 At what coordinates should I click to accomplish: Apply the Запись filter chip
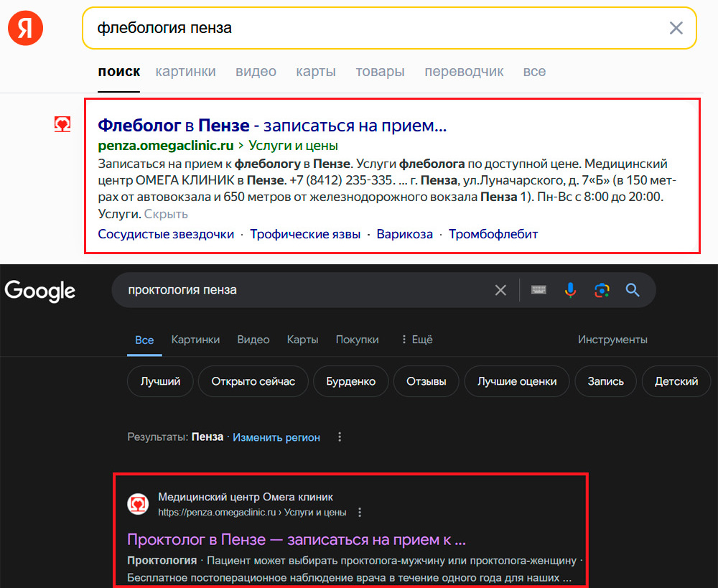pyautogui.click(x=606, y=381)
